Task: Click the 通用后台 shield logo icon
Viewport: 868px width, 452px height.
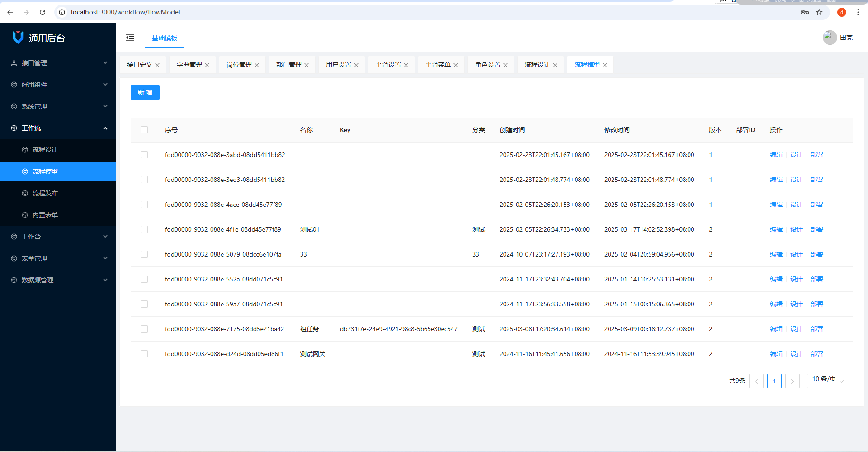Action: point(17,38)
